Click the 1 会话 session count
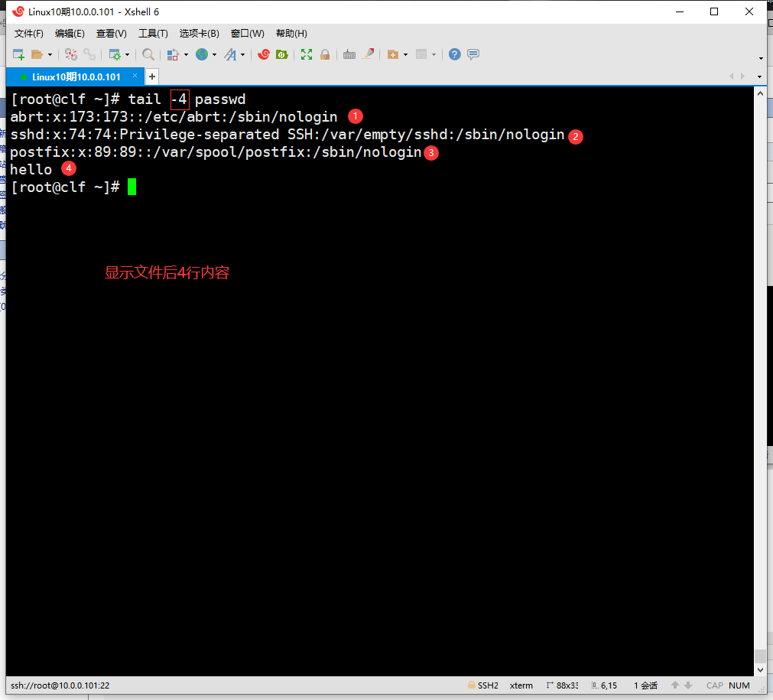Screen dimensions: 773x700 tap(645, 685)
